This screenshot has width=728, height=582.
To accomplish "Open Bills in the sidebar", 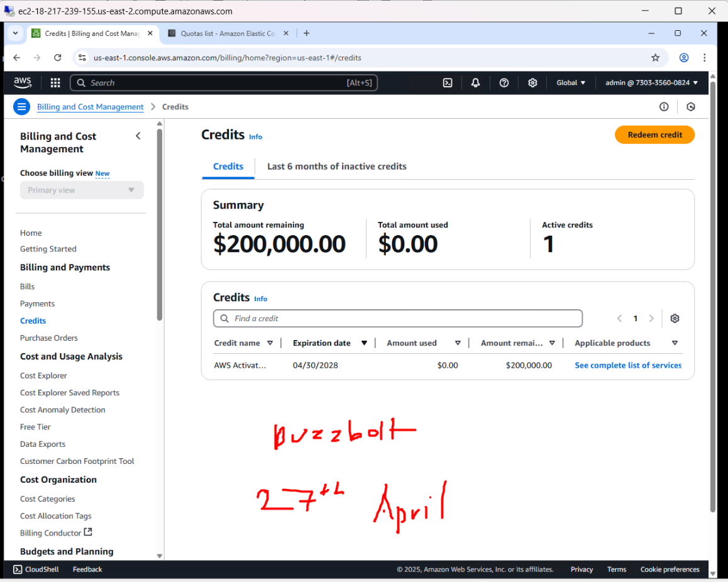I will coord(28,287).
